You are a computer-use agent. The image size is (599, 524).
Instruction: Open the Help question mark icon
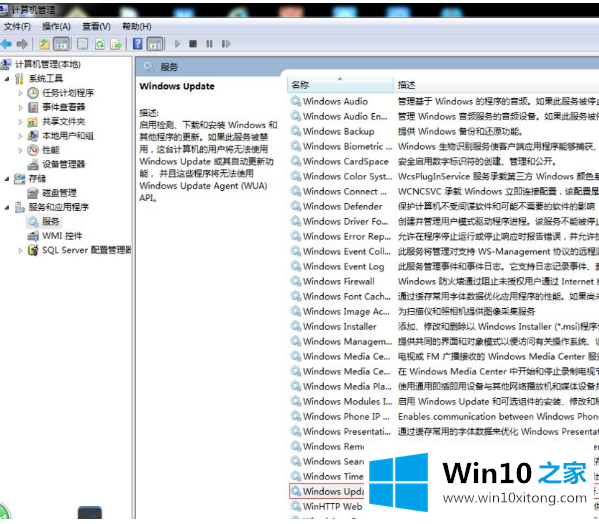138,44
